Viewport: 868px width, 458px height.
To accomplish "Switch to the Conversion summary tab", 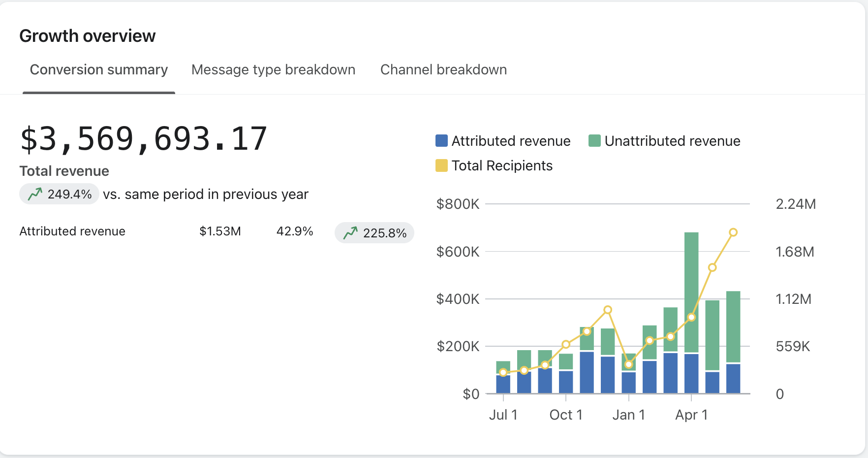I will tap(99, 70).
